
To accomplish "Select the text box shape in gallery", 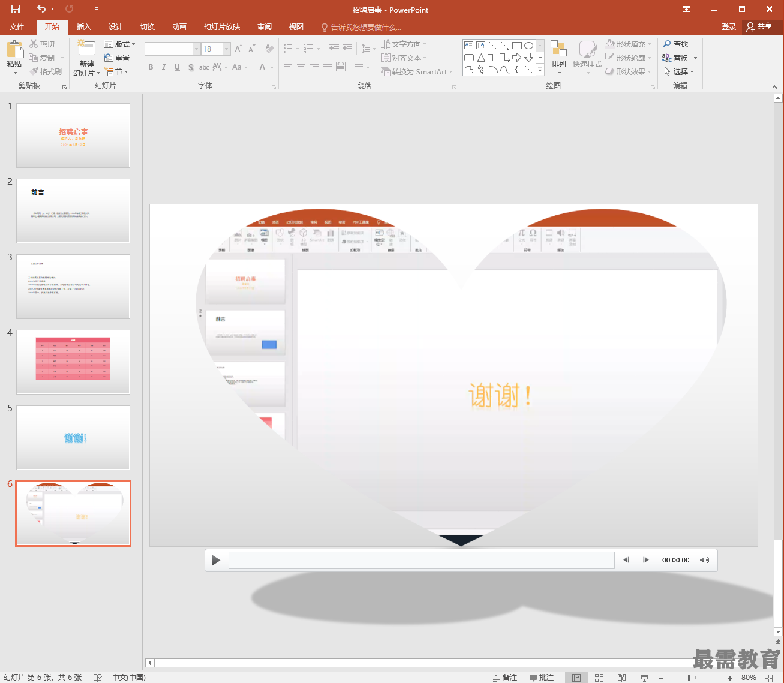I will pyautogui.click(x=469, y=45).
